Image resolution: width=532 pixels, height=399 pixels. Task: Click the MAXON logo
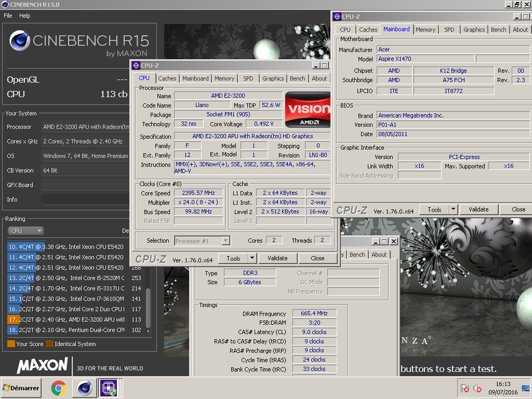43,365
